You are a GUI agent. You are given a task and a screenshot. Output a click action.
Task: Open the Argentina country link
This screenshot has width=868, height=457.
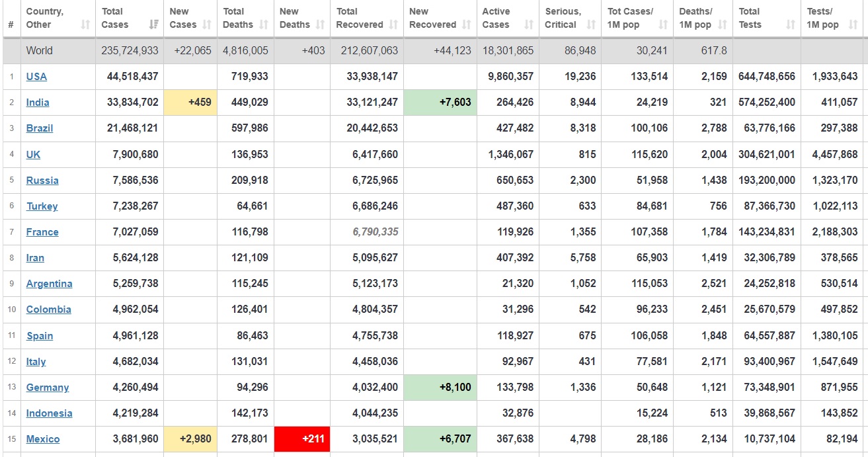[x=50, y=283]
